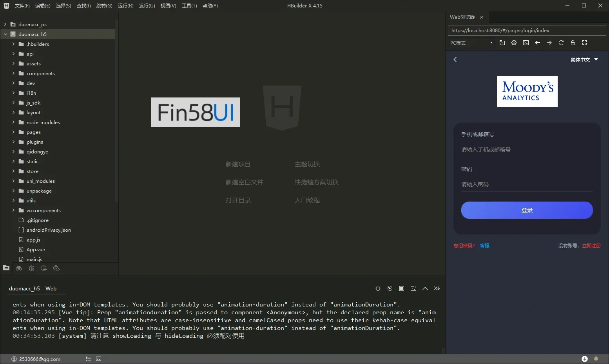
Task: Toggle the terminal panel from status bar
Action: [x=98, y=359]
